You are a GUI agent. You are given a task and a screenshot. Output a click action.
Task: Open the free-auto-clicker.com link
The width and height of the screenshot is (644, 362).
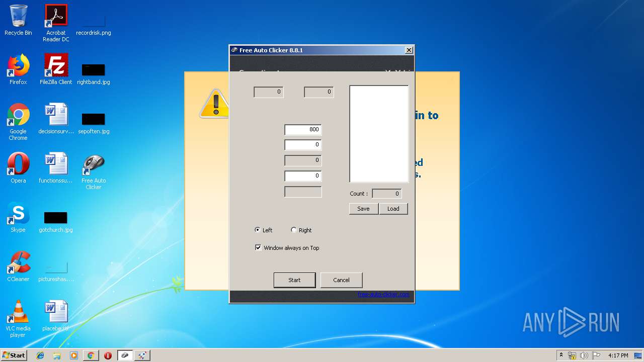click(383, 294)
